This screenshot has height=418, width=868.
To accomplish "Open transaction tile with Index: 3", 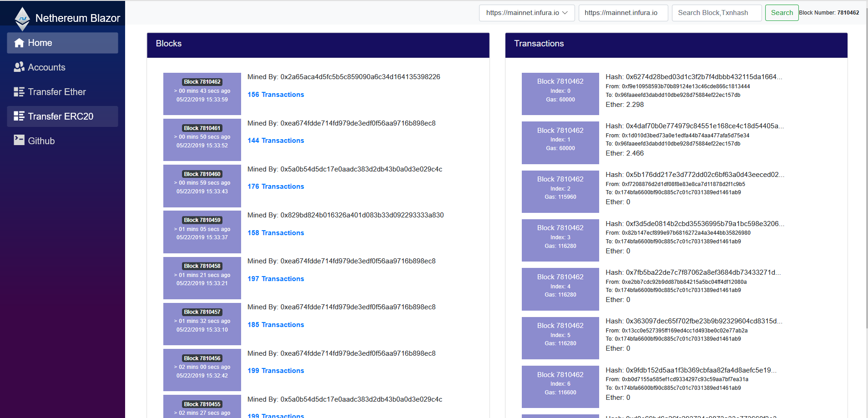I will [560, 240].
